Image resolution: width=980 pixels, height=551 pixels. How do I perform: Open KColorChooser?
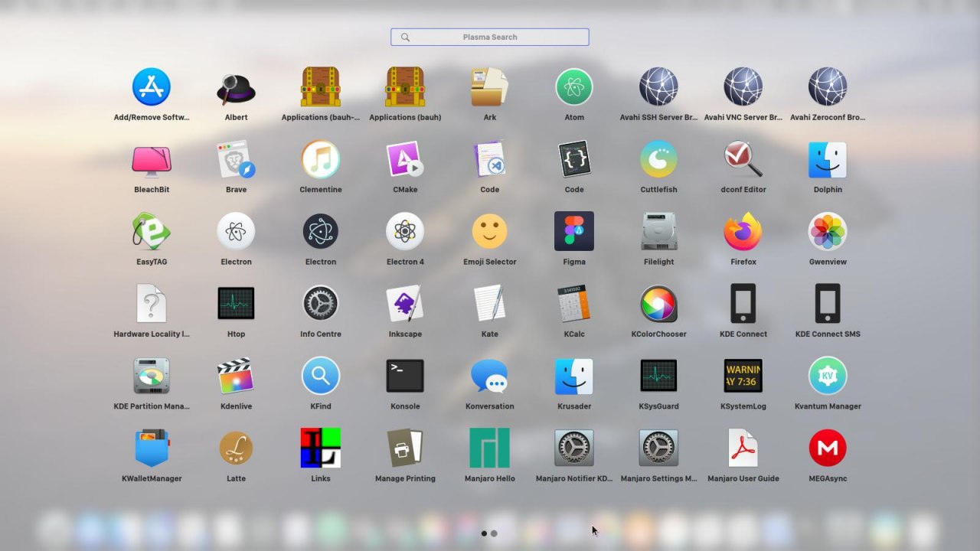tap(658, 304)
